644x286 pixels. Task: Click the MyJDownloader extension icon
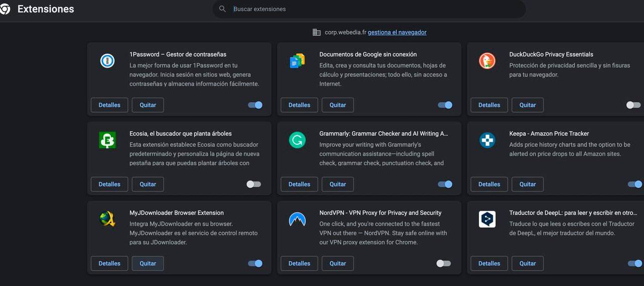click(107, 219)
